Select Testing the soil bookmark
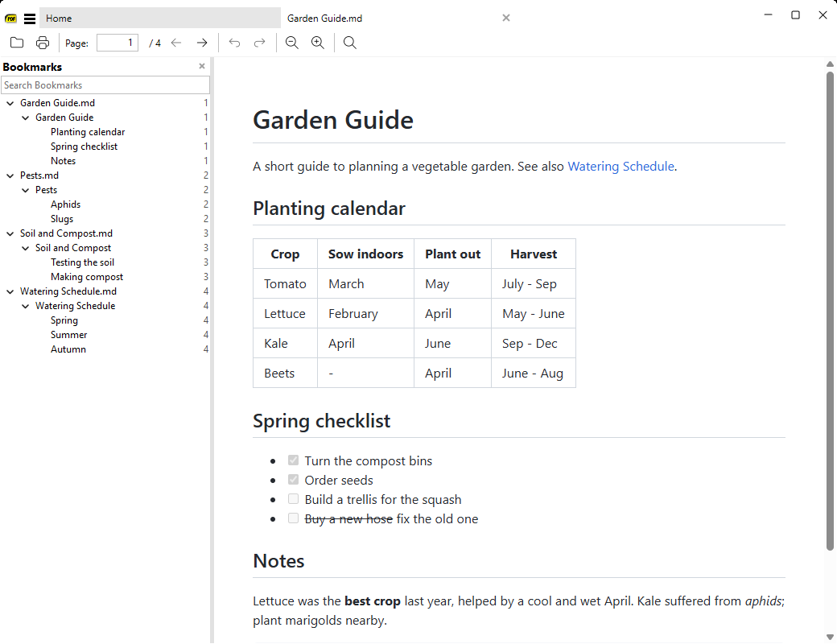 coord(82,262)
